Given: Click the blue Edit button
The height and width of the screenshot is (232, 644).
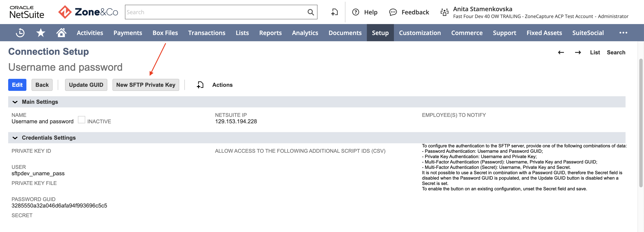Looking at the screenshot, I should click(17, 85).
